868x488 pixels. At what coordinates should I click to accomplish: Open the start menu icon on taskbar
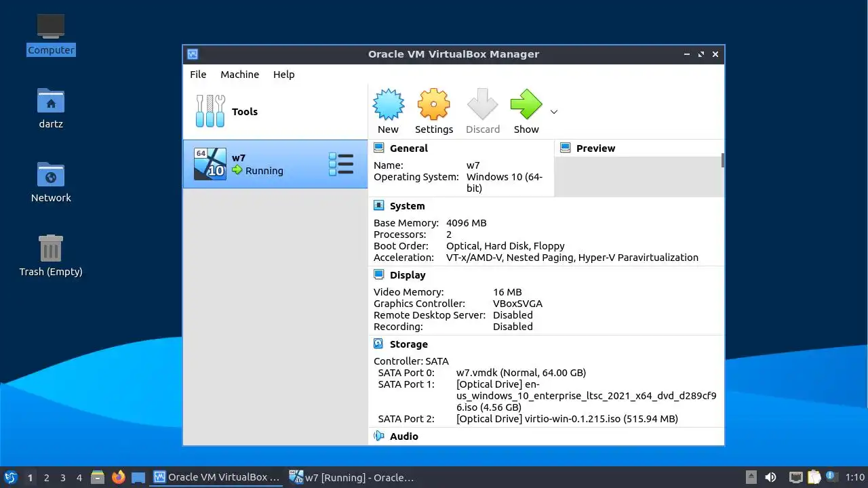[10, 477]
